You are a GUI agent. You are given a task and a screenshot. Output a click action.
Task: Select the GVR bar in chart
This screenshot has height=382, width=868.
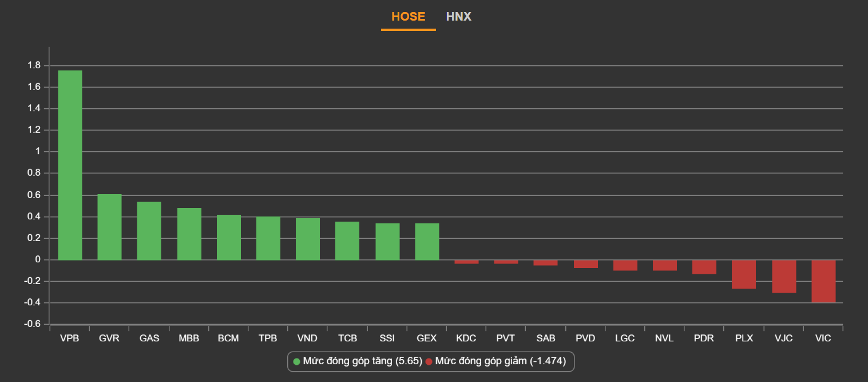point(109,227)
